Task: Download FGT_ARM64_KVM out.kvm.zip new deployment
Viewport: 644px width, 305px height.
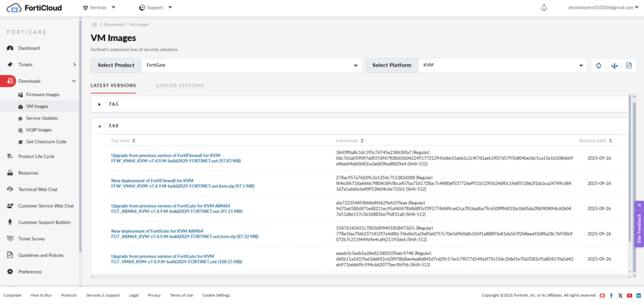Action: pyautogui.click(x=185, y=236)
